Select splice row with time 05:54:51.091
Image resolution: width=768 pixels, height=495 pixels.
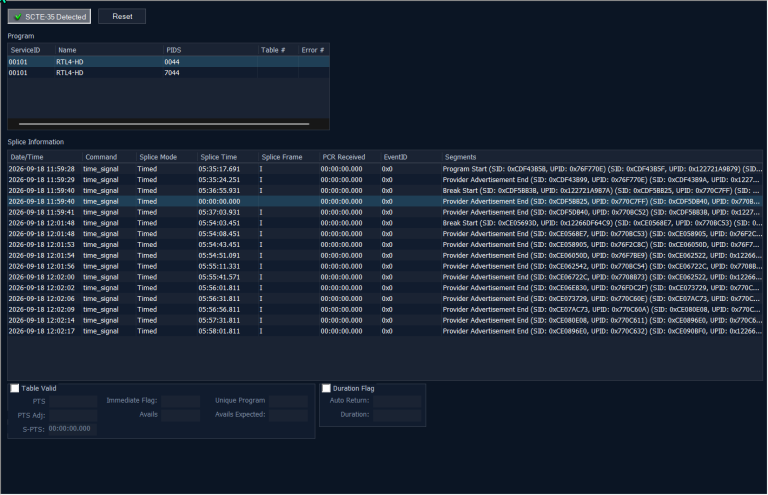point(385,255)
